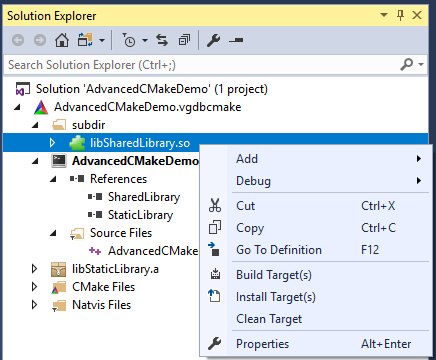Click the Home icon in toolbar
436x360 pixels.
pos(62,40)
